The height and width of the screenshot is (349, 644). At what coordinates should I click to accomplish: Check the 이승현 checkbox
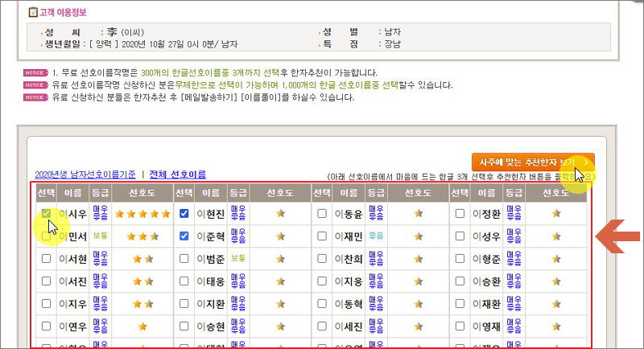tap(184, 326)
